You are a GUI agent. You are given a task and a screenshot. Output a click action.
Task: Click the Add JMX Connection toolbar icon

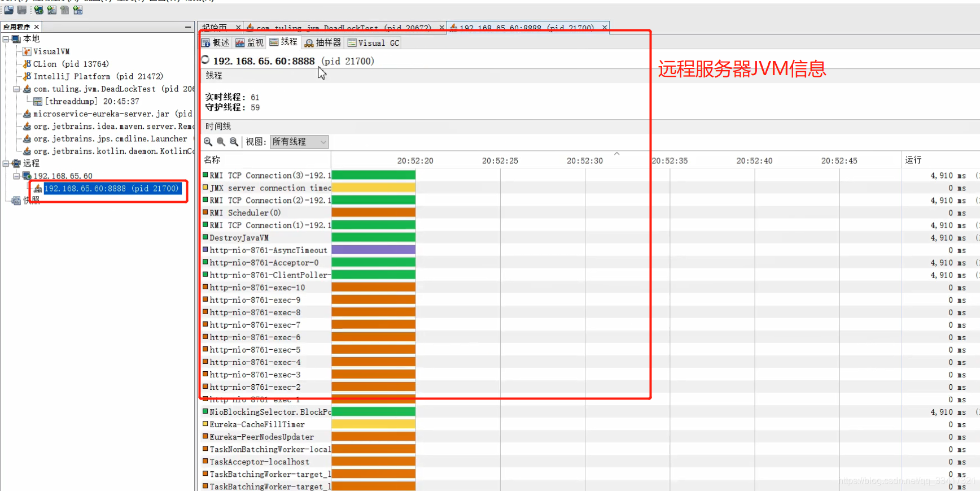click(x=51, y=10)
